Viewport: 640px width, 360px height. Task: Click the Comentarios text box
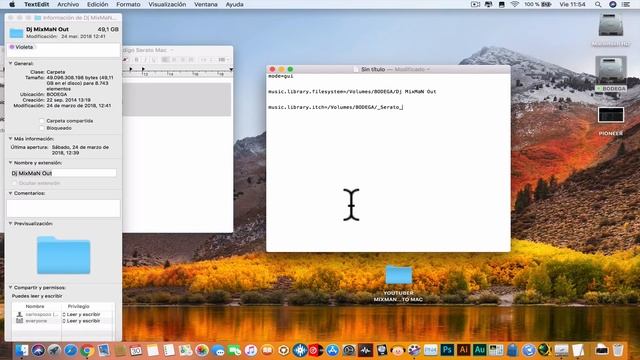click(63, 208)
